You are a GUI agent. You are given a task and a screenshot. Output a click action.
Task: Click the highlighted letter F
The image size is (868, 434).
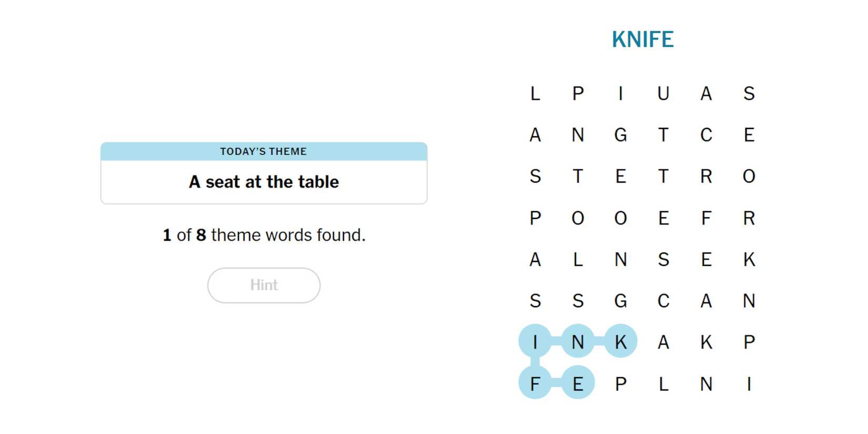(x=535, y=383)
